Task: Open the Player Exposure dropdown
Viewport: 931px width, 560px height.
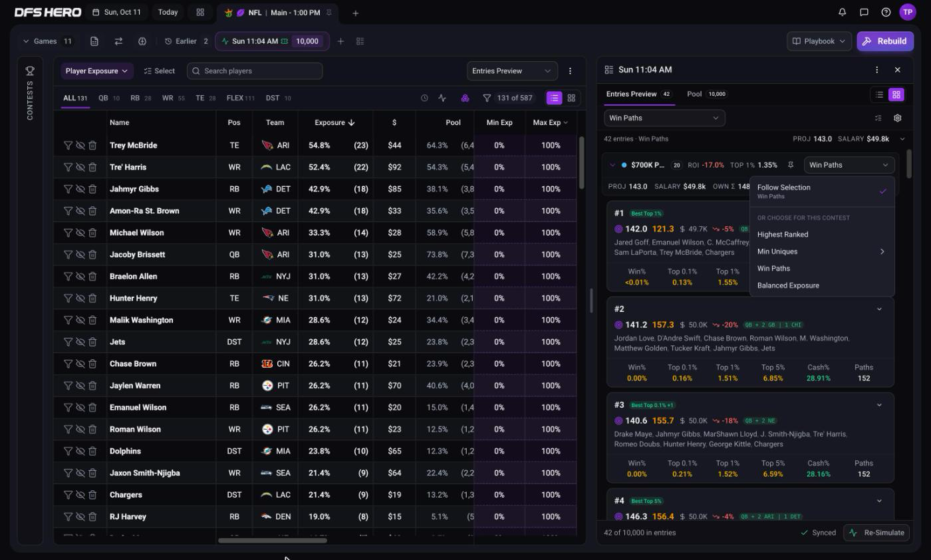Action: coord(96,70)
